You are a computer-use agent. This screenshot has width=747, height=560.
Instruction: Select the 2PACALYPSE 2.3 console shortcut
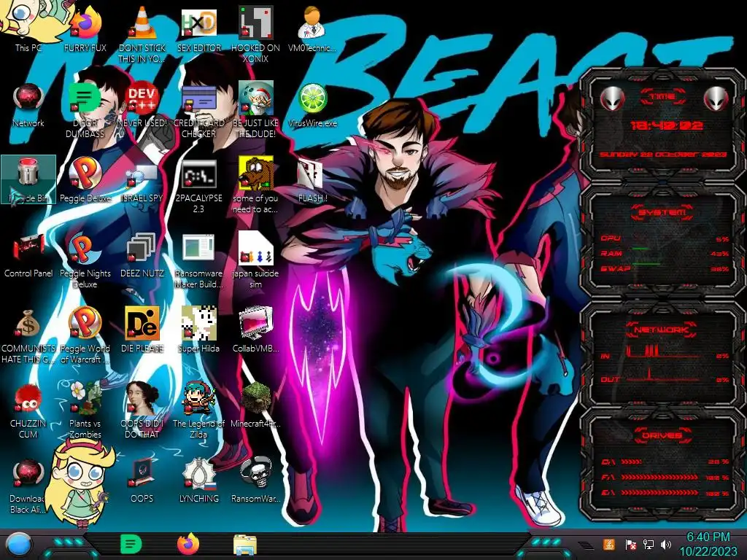tap(198, 186)
